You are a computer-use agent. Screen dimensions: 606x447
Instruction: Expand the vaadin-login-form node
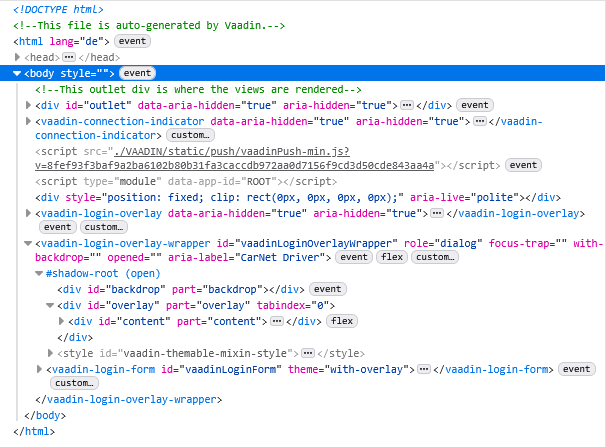(39, 369)
